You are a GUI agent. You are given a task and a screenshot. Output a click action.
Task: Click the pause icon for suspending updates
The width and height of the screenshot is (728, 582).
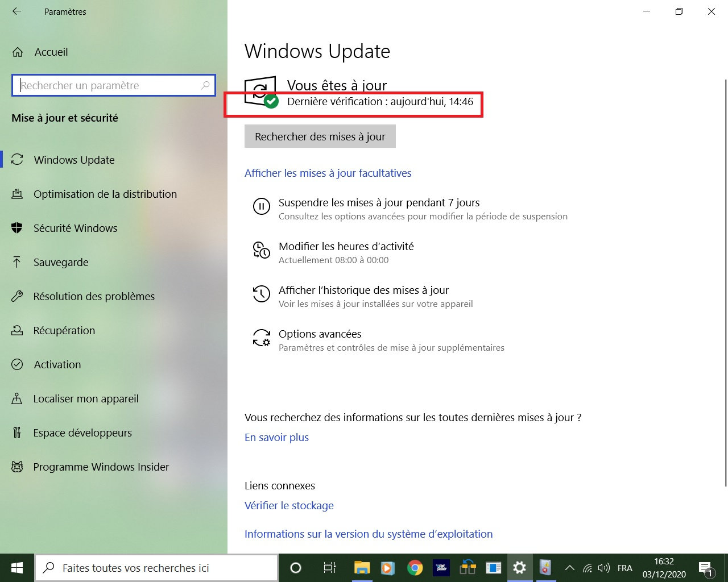[x=261, y=206]
